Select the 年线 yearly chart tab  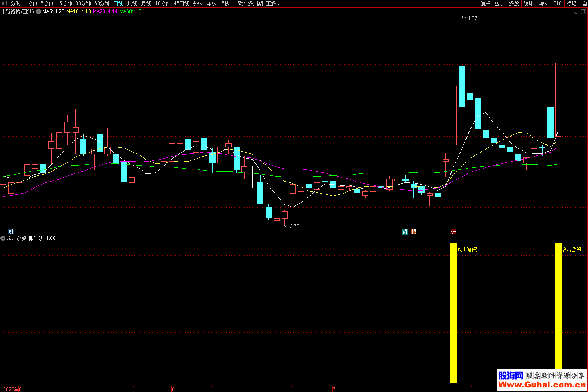212,3
